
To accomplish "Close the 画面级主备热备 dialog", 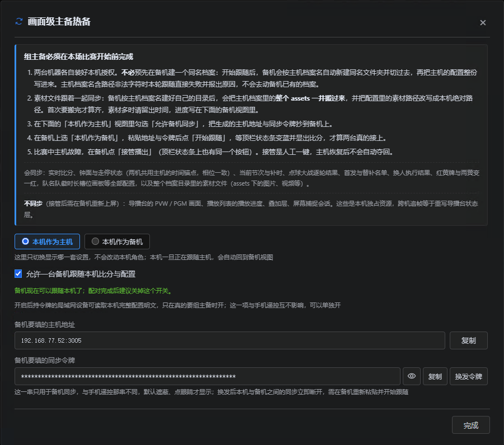I will click(x=483, y=22).
